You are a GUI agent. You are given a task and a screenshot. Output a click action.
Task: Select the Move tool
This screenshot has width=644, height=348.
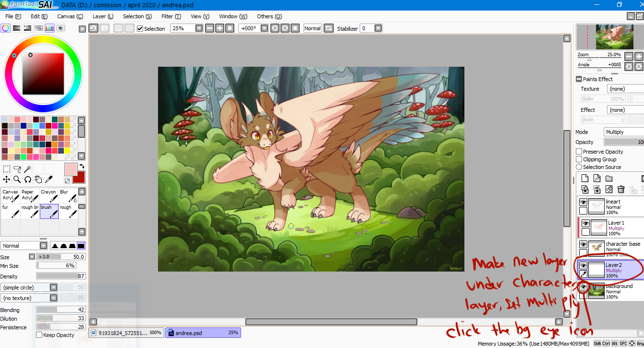[7, 180]
